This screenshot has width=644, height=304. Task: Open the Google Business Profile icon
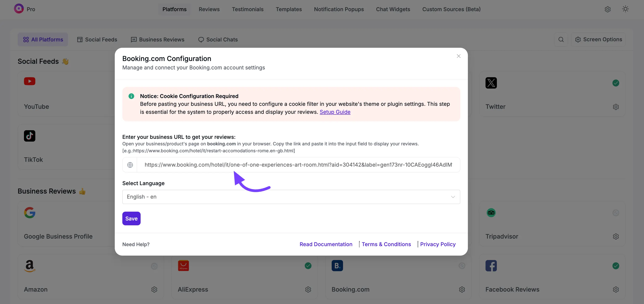point(29,213)
